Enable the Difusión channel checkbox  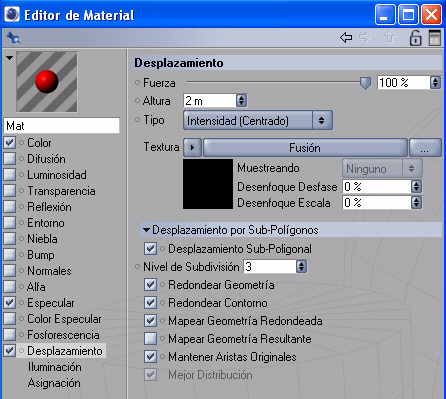point(10,159)
